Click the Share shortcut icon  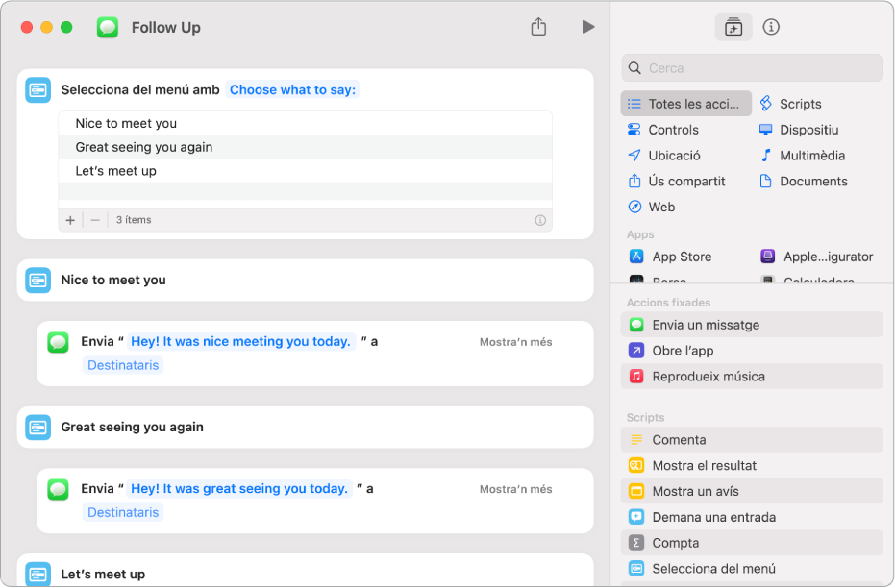click(x=538, y=27)
